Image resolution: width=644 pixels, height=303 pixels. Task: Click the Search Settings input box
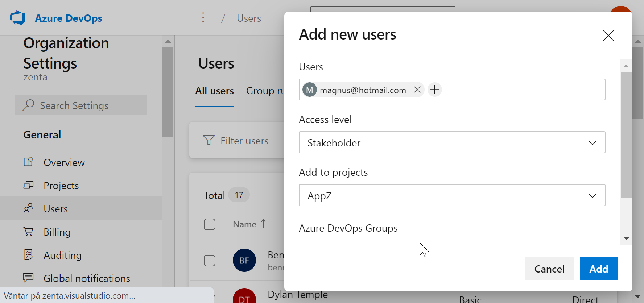tap(81, 105)
